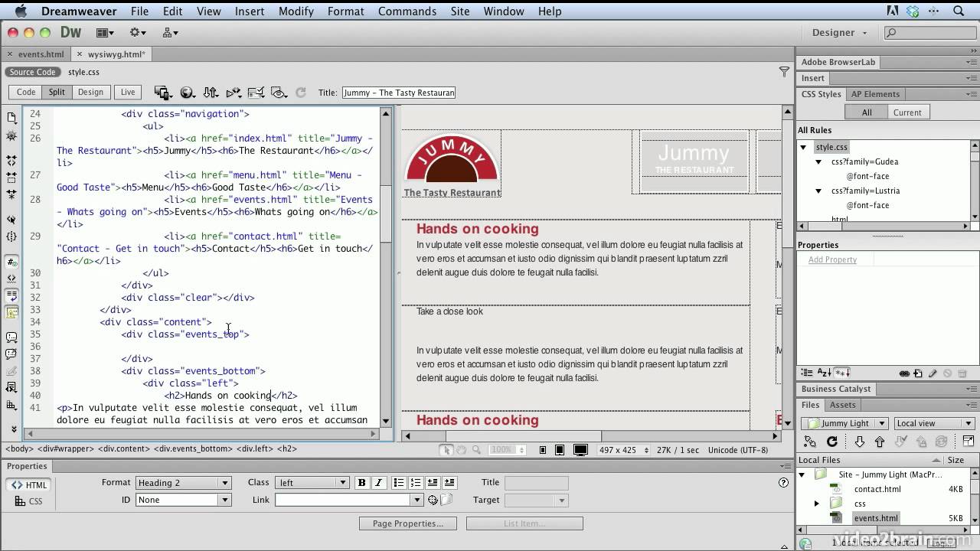Viewport: 980px width, 551px height.
Task: Click Browse for File folder icon
Action: pos(446,500)
